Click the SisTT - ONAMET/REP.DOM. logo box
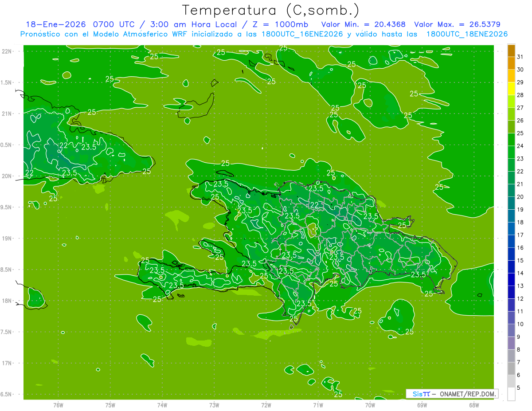This screenshot has width=532, height=411. click(x=452, y=394)
